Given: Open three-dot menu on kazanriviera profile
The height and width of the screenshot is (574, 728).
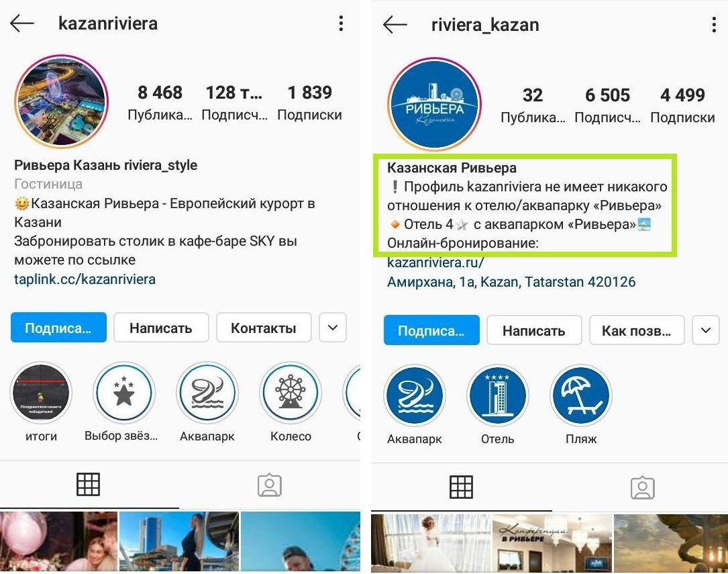Looking at the screenshot, I should [x=341, y=23].
